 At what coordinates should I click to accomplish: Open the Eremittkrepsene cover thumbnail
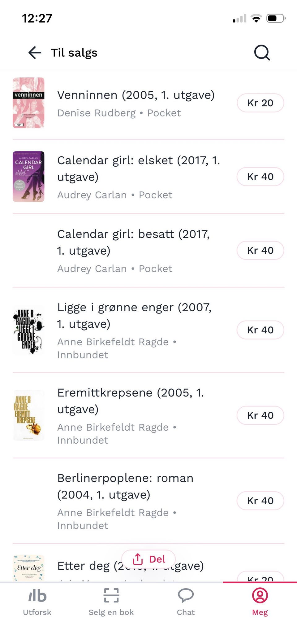click(28, 415)
